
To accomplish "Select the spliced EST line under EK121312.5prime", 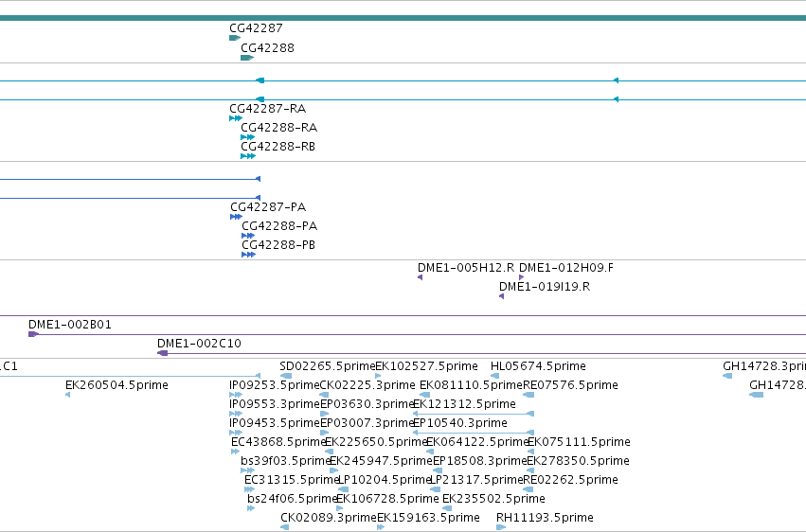I will (x=474, y=414).
